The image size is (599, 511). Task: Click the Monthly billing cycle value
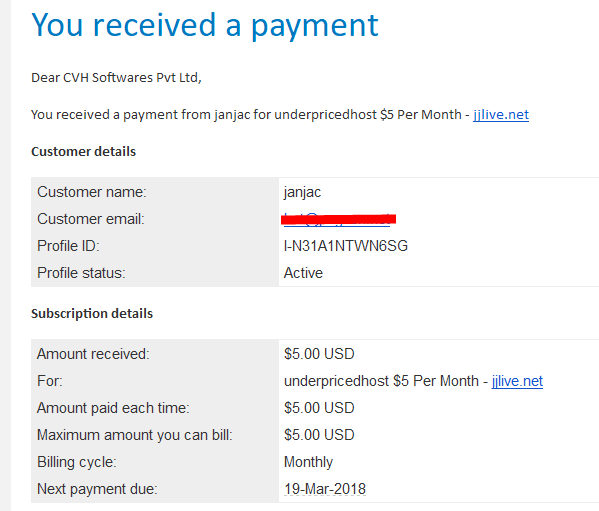coord(308,462)
